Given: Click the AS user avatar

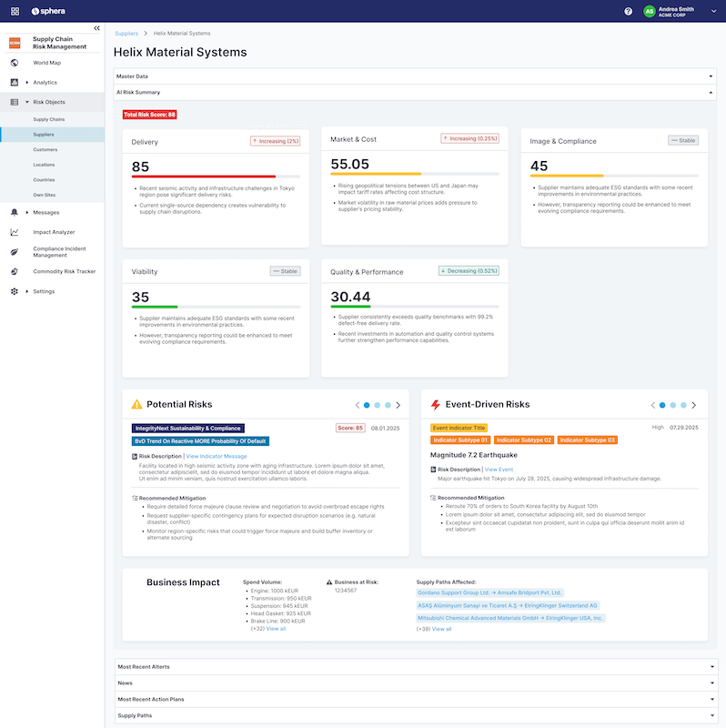Looking at the screenshot, I should (649, 12).
